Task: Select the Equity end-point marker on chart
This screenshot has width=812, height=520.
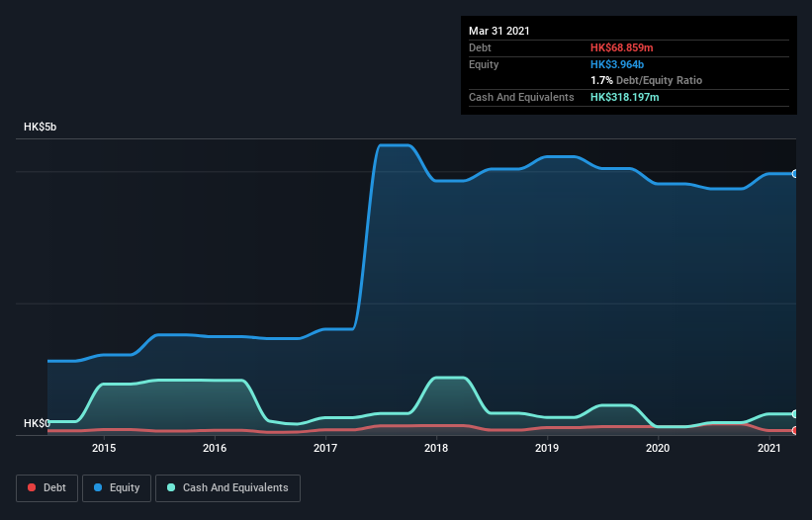Action: pos(794,174)
